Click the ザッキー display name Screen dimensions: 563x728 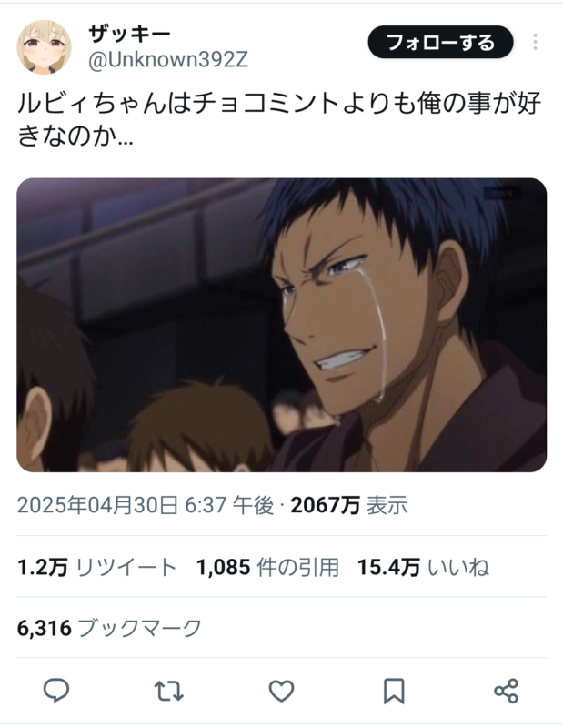(x=129, y=34)
